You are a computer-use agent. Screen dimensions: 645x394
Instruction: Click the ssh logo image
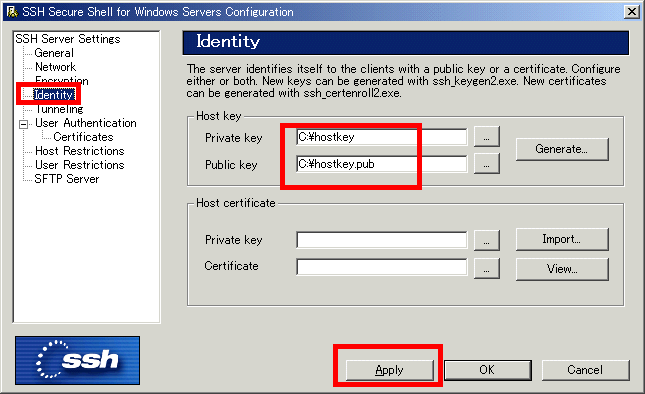[78, 360]
